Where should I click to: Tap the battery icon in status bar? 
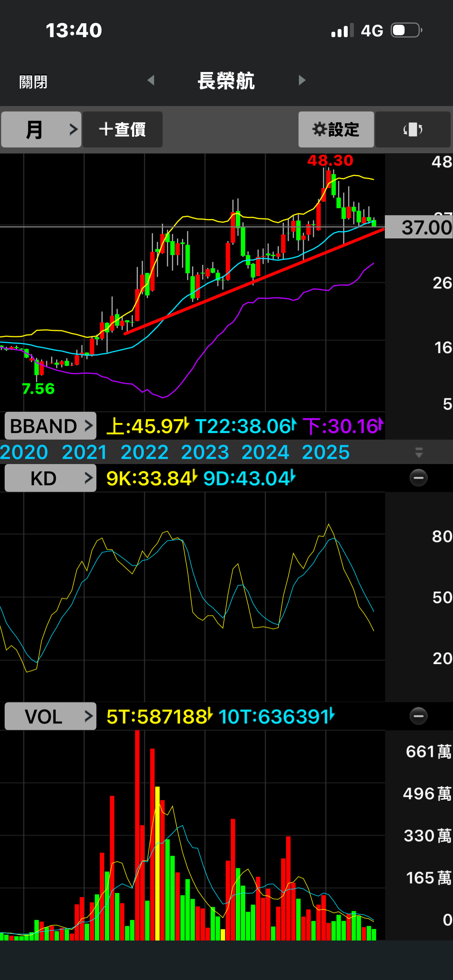click(x=407, y=30)
